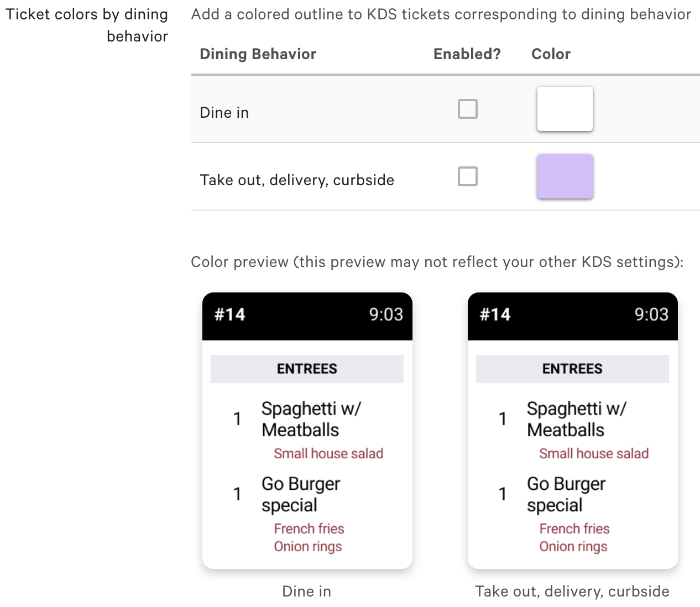Screen dimensions: 700x607
Task: Click the Color column header
Action: [551, 54]
